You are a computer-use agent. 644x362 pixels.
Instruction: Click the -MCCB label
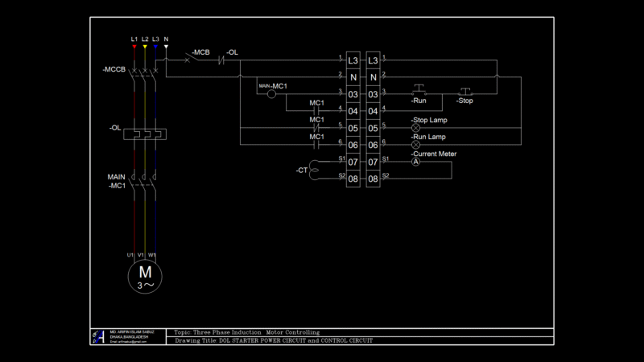(114, 69)
